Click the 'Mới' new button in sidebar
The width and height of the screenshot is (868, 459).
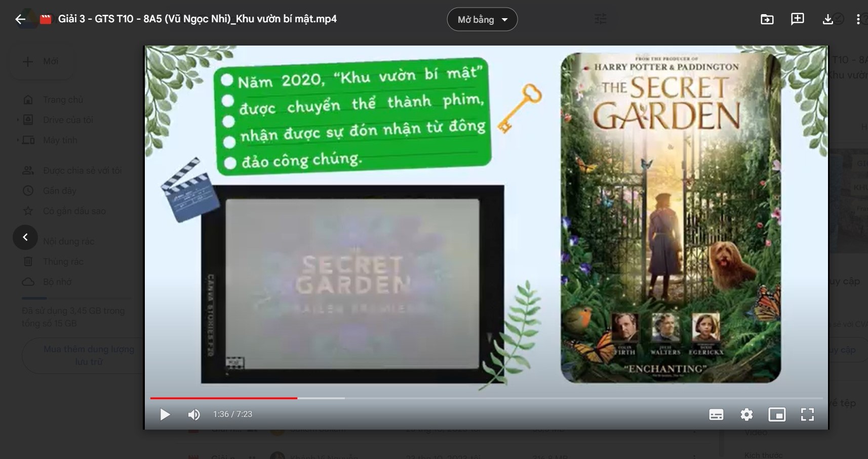[x=42, y=61]
